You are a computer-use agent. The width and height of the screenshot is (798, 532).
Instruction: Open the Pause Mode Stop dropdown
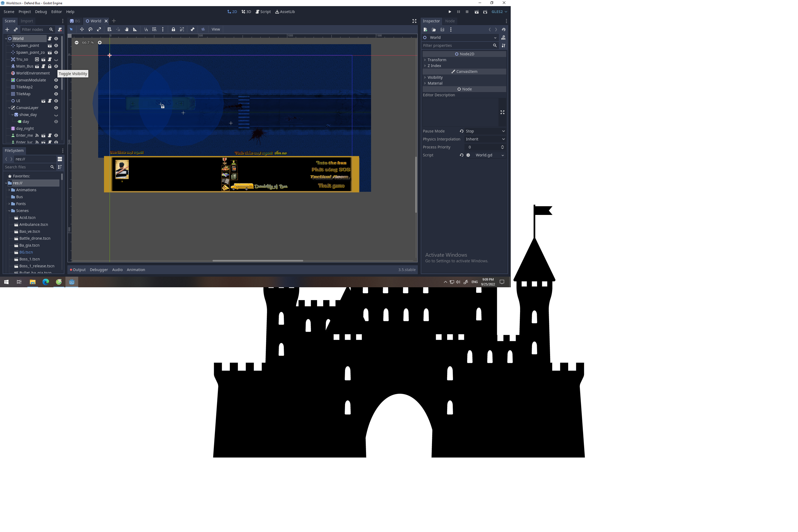[x=485, y=131]
